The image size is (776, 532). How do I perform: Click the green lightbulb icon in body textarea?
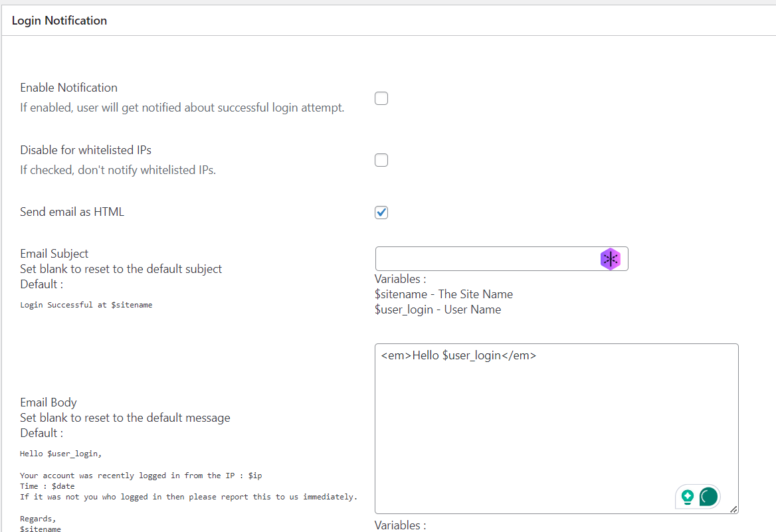click(688, 496)
